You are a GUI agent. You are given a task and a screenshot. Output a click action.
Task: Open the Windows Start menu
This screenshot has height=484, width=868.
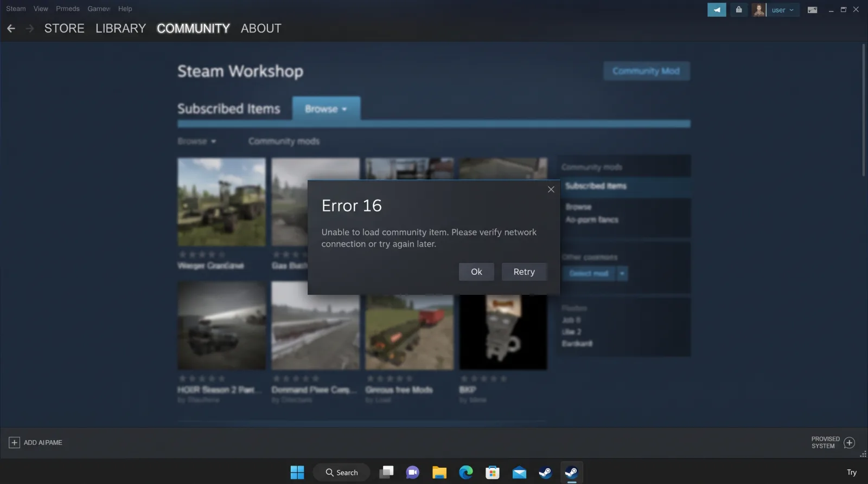[297, 472]
